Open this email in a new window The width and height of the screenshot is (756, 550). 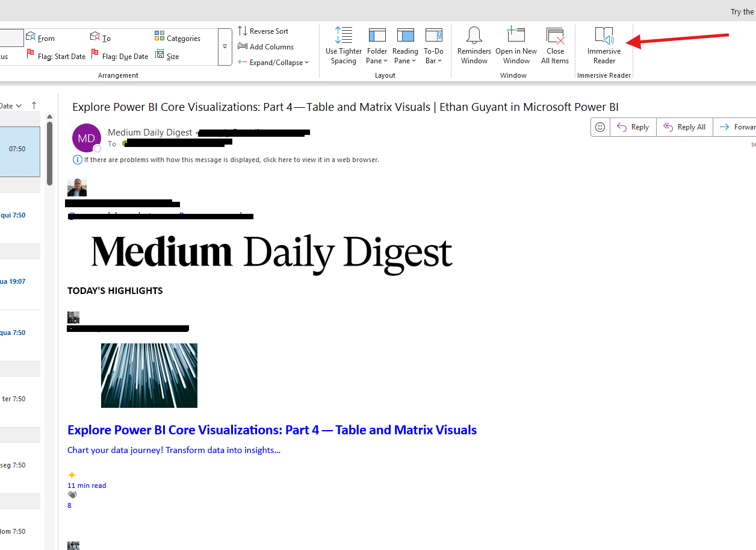point(516,45)
